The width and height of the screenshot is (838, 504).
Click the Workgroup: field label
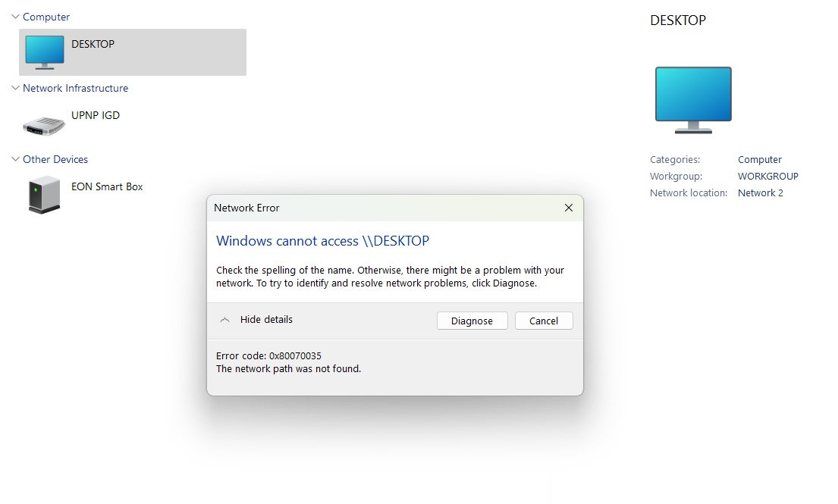676,176
